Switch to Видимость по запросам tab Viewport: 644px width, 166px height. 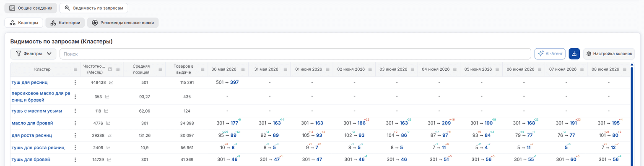(94, 8)
